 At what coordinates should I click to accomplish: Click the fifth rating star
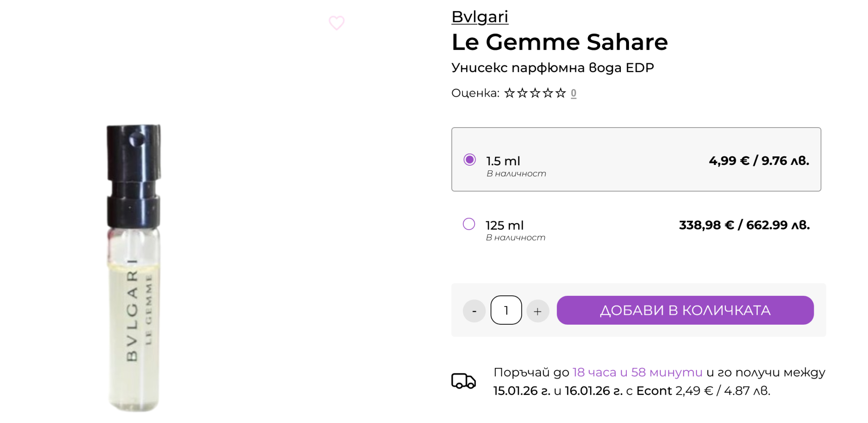point(561,93)
